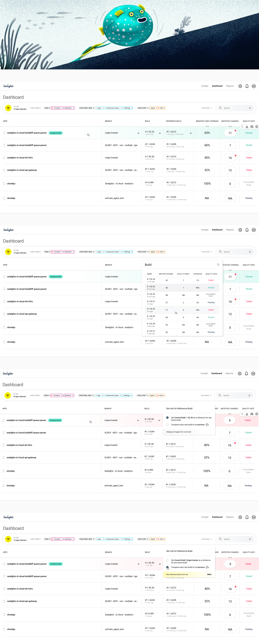Check the sealights-sl-cloud-etl-infra row checkbox
Image resolution: width=259 pixels, height=644 pixels.
tap(4, 158)
